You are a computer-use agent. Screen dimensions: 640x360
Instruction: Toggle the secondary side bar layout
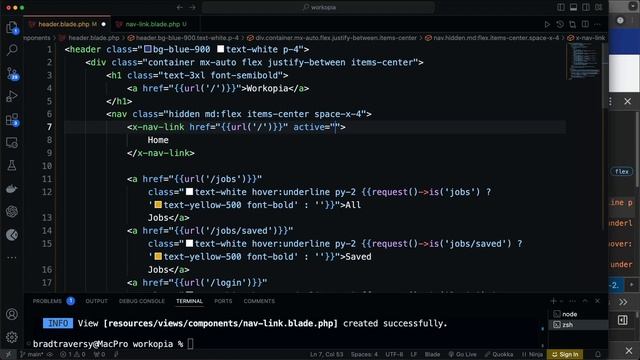(586, 7)
